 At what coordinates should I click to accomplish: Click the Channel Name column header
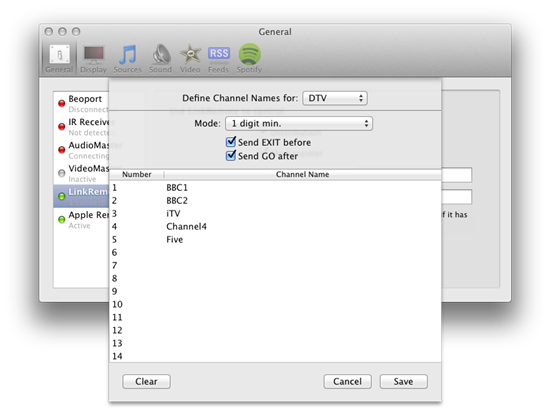coord(302,174)
